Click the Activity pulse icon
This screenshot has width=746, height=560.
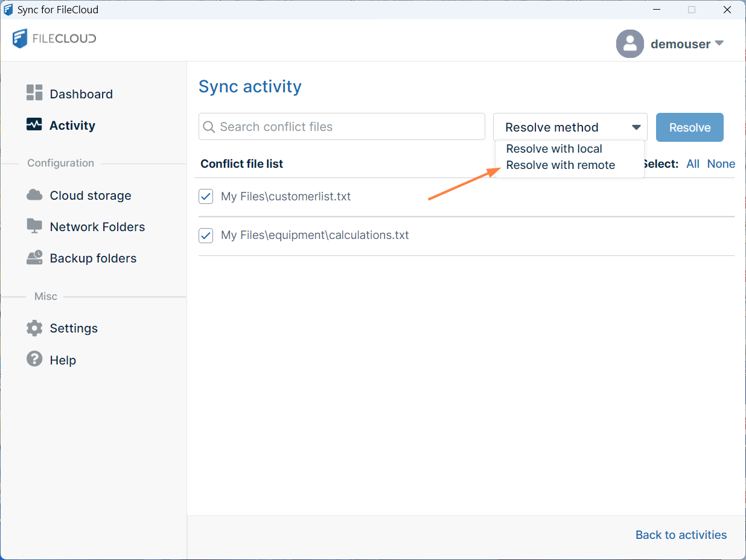coord(34,125)
